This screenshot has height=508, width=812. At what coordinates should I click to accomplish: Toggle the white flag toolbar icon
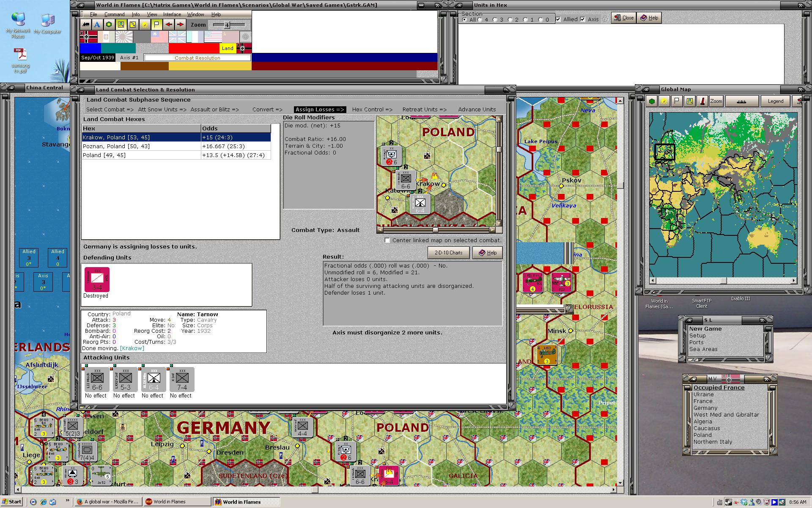click(156, 25)
